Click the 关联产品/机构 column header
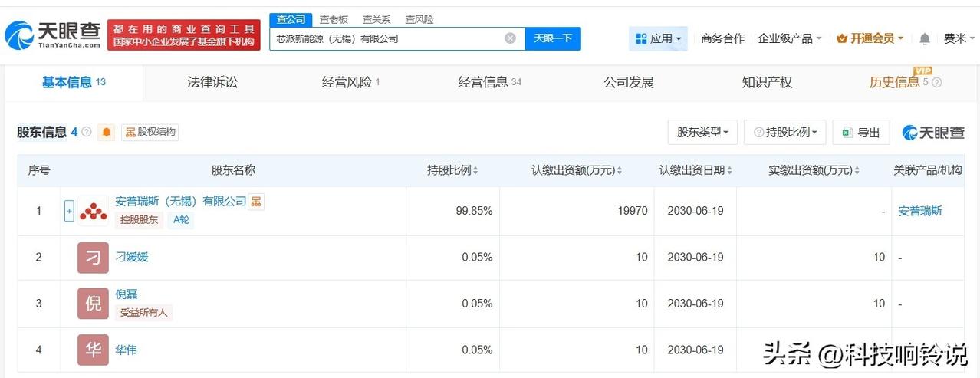The width and height of the screenshot is (980, 378). pyautogui.click(x=927, y=170)
